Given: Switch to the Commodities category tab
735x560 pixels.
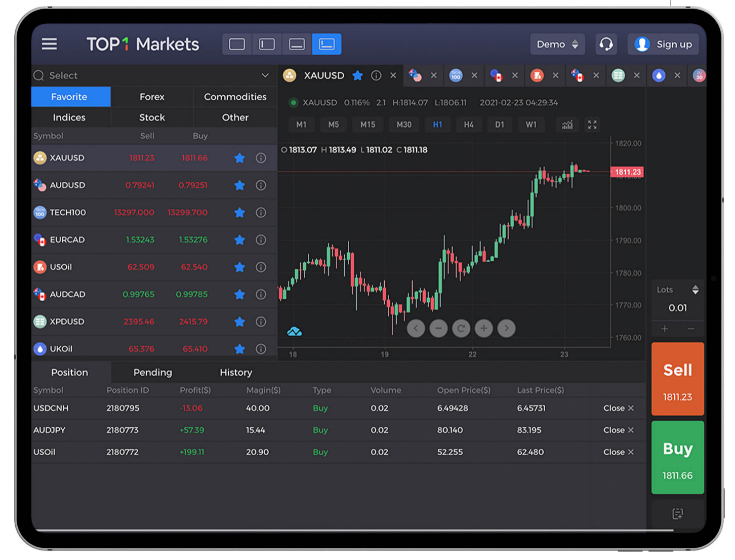Looking at the screenshot, I should pyautogui.click(x=235, y=97).
